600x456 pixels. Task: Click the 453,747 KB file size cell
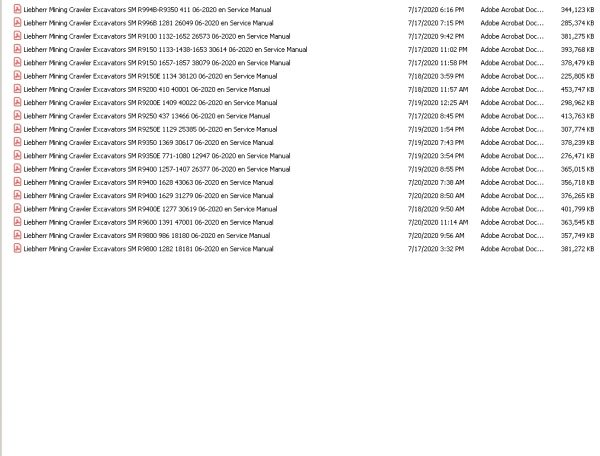577,90
